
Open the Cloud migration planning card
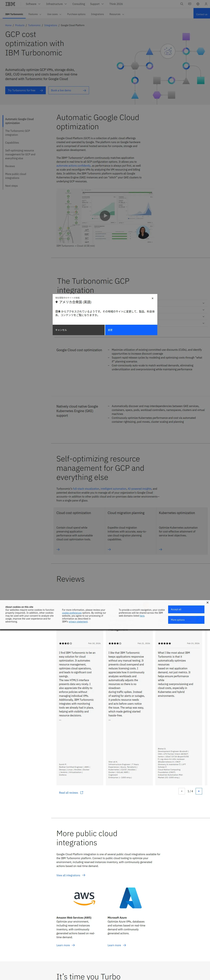click(x=130, y=531)
